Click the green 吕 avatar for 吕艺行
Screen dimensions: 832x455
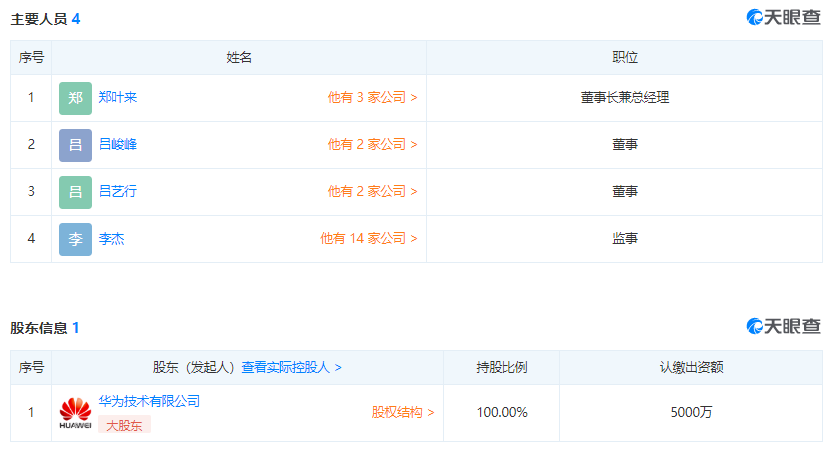click(75, 192)
